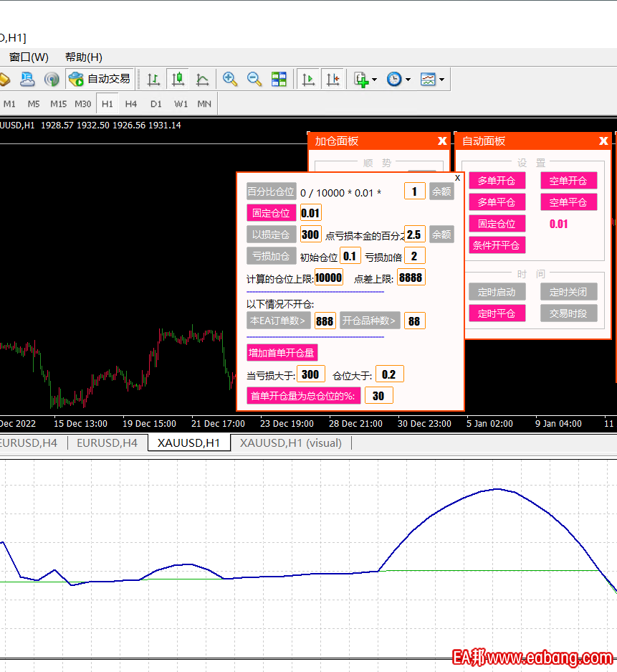Viewport: 617px width, 672px height.
Task: Click the 计算的仓位上限 input field
Action: [x=329, y=278]
